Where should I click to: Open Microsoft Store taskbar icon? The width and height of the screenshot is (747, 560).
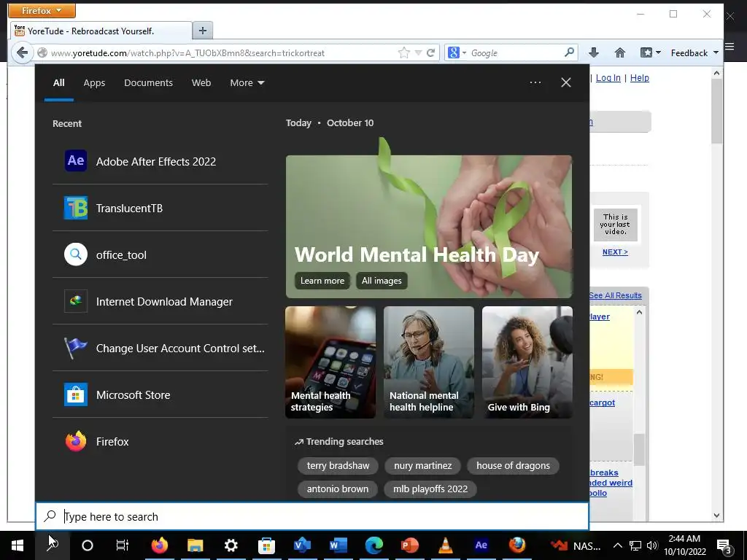(x=267, y=545)
